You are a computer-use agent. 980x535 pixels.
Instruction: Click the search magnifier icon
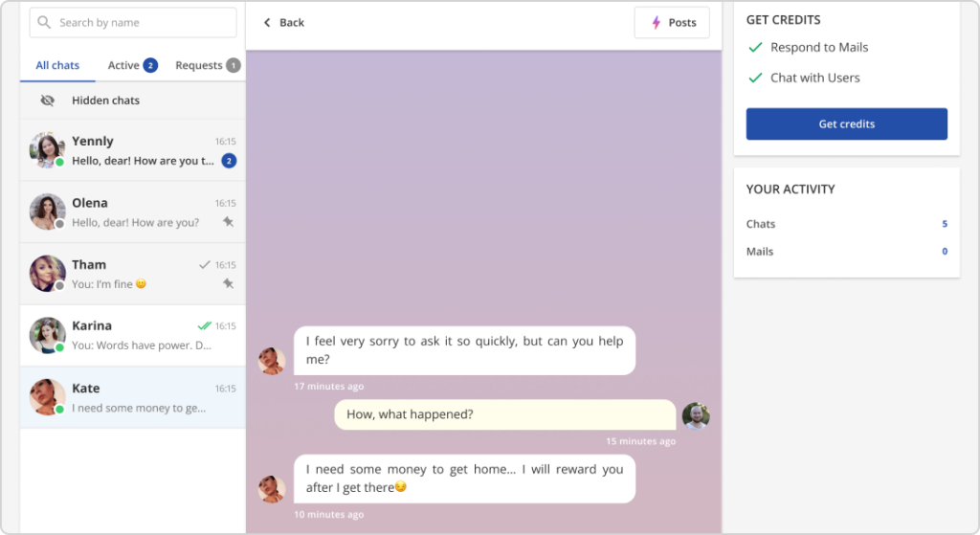(44, 23)
